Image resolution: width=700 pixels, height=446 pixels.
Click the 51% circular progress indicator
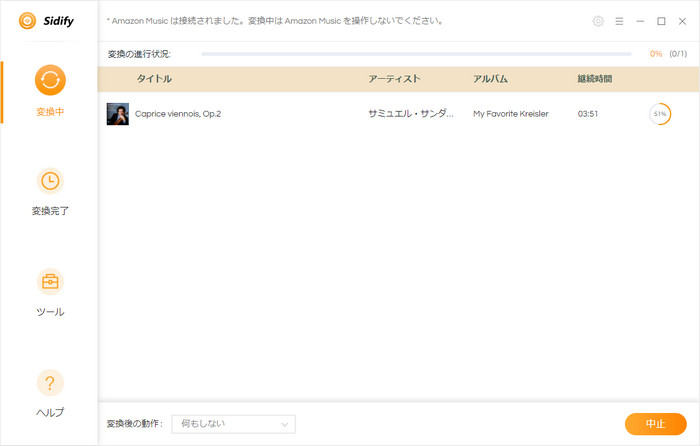pos(660,114)
